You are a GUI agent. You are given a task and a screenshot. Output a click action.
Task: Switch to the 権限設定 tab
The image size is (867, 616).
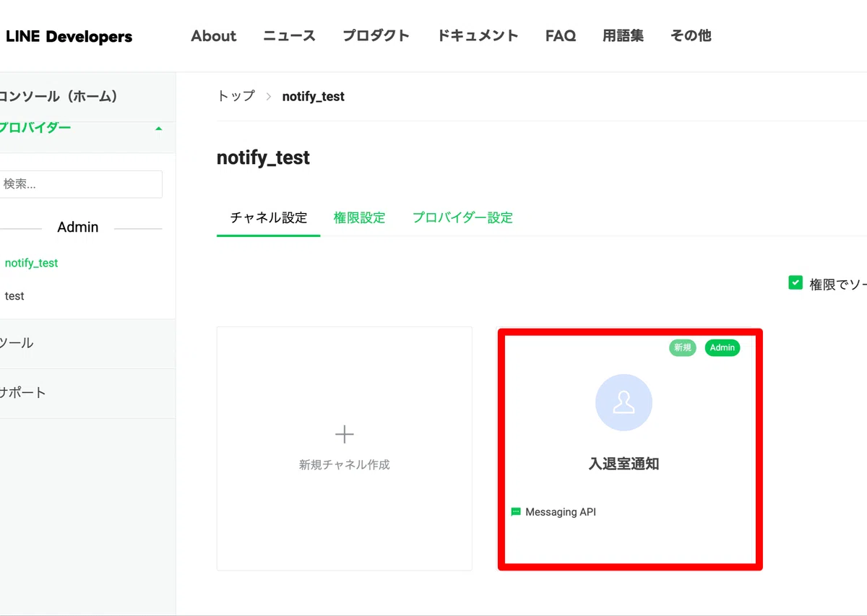(360, 217)
